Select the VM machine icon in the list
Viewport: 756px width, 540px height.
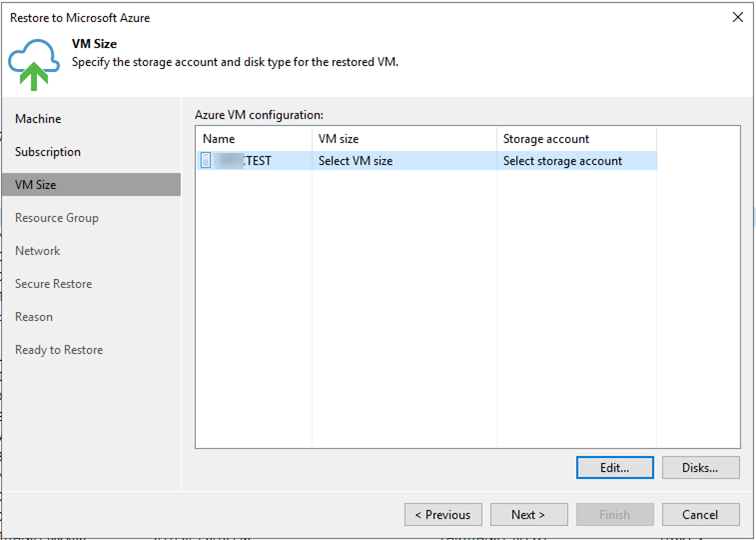pos(206,160)
